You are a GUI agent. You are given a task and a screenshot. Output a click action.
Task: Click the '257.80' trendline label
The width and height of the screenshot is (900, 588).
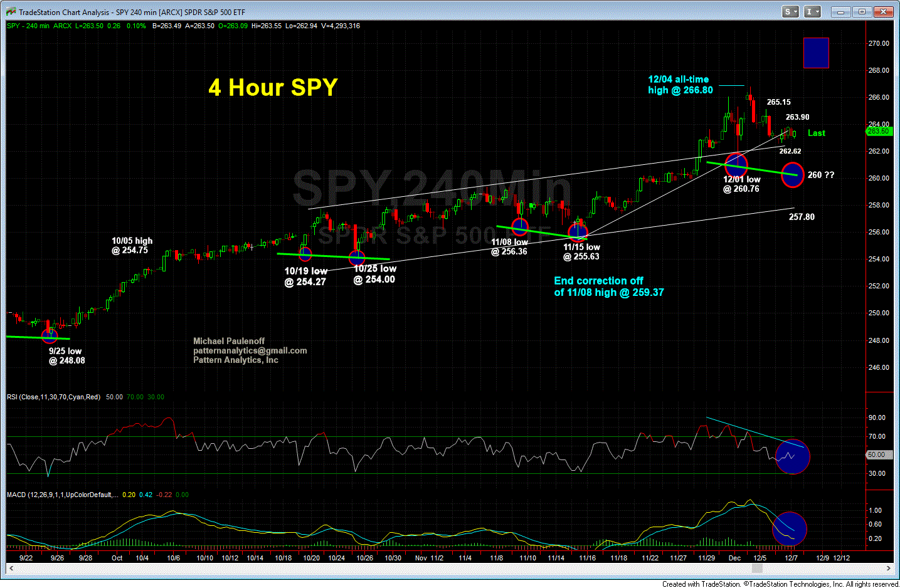802,217
